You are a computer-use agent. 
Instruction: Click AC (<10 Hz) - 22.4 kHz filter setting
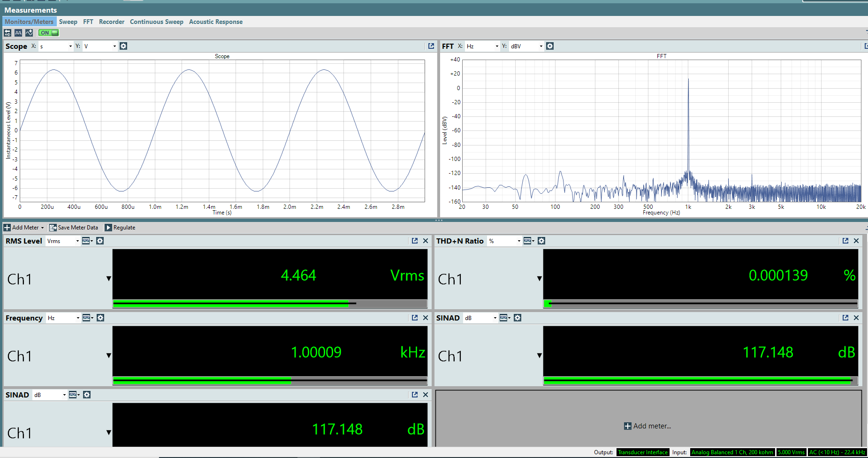(x=838, y=452)
